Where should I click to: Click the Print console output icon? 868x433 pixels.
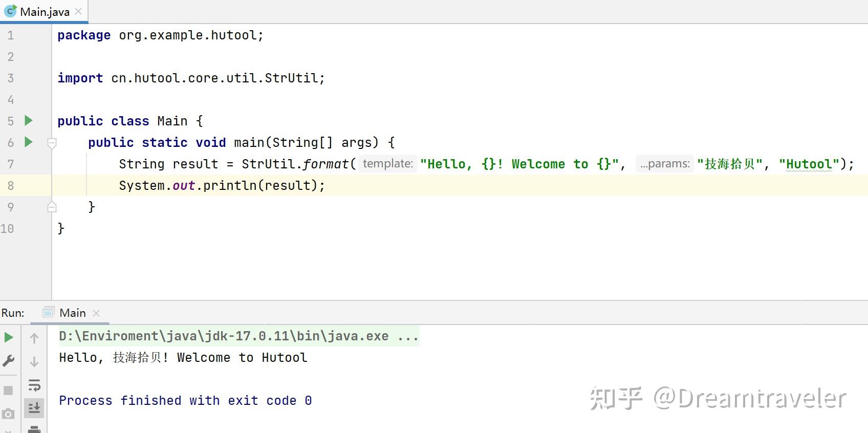34,429
